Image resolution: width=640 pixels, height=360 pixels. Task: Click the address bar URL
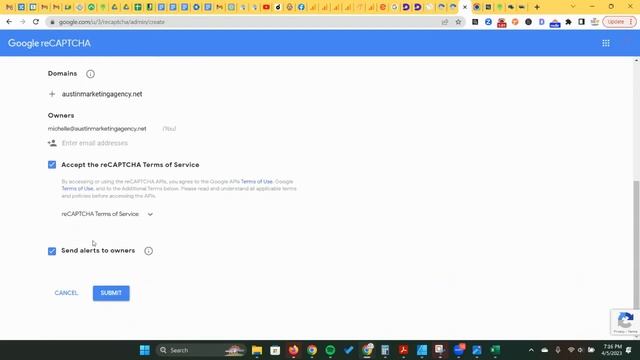[112, 22]
